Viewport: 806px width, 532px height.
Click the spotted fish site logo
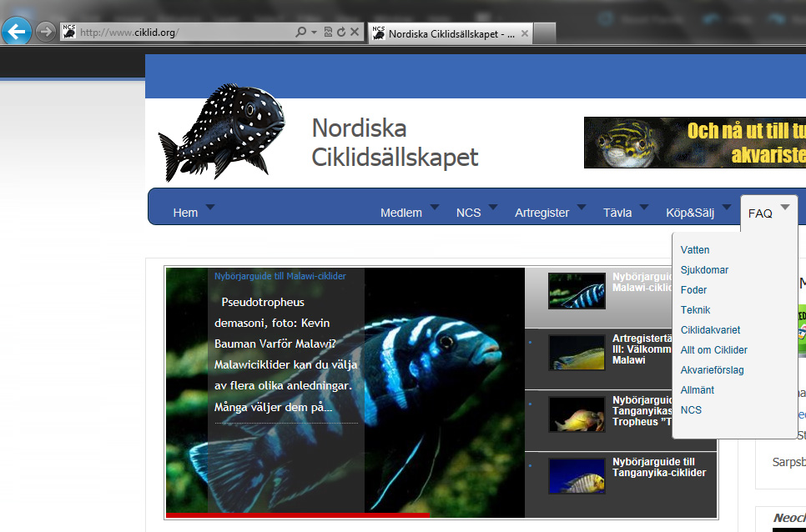pyautogui.click(x=222, y=133)
